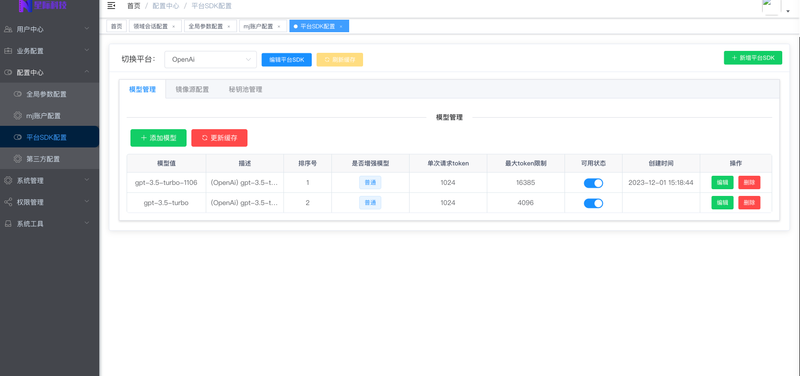This screenshot has width=800, height=376.
Task: Click the 权限管理 share icon
Action: (x=8, y=202)
